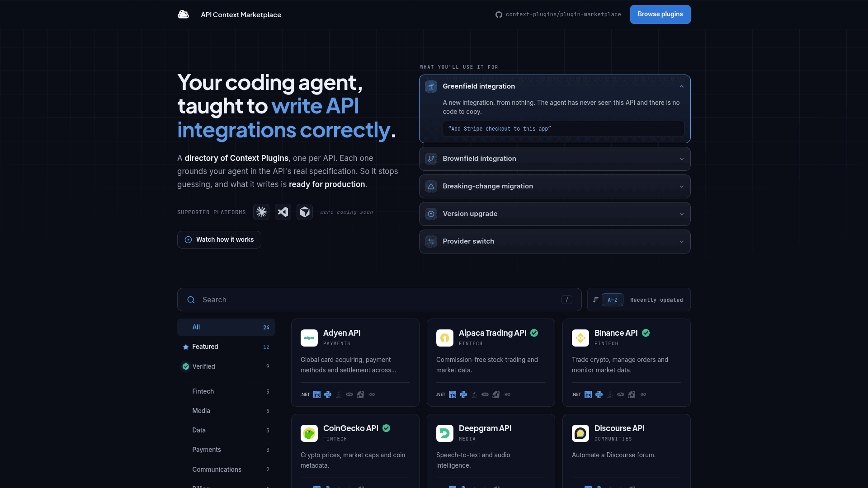The image size is (868, 488).
Task: Filter by Verified plugins
Action: point(226,366)
